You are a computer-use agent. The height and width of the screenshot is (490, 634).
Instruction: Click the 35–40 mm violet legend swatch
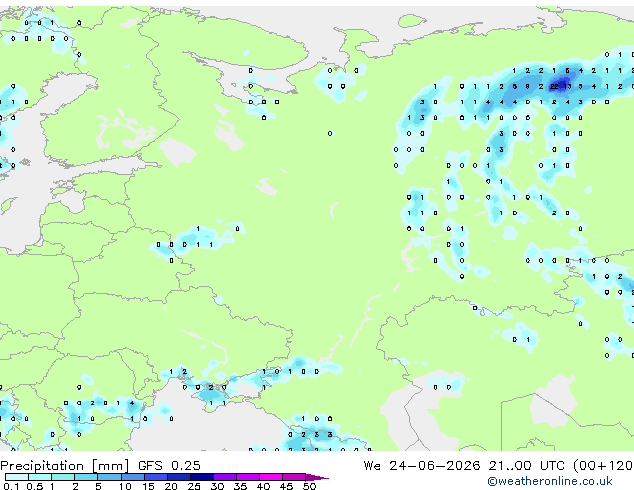247,477
